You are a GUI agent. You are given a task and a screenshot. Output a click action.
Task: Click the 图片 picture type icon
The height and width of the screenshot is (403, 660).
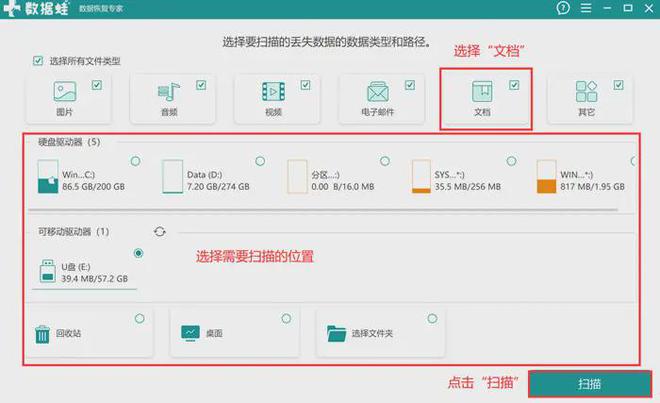(x=65, y=91)
